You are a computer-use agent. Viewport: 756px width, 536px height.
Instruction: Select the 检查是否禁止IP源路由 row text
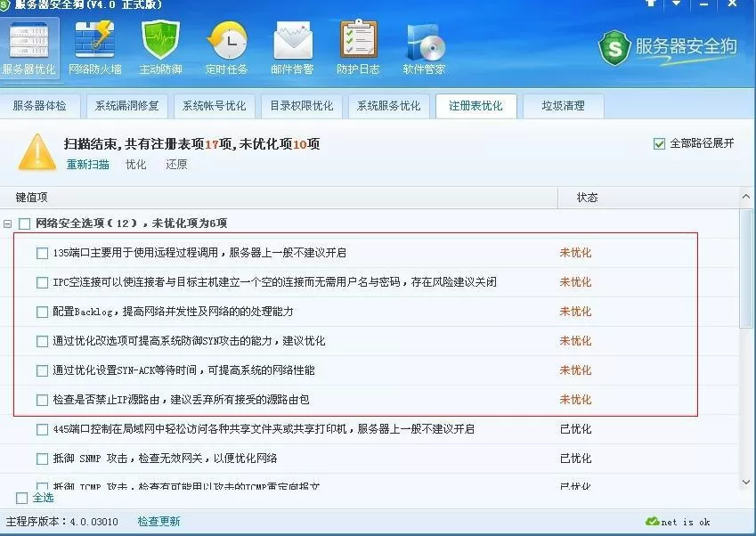coord(181,400)
